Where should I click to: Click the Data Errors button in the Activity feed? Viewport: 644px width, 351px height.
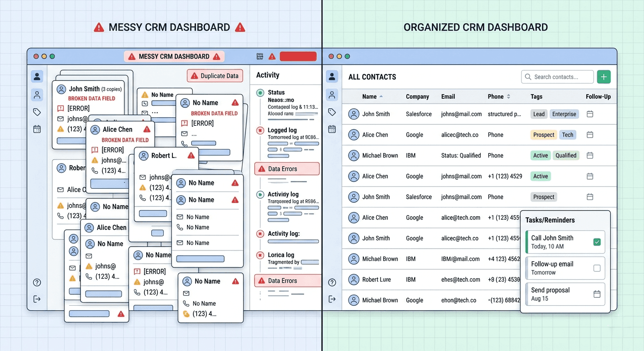[x=286, y=169]
